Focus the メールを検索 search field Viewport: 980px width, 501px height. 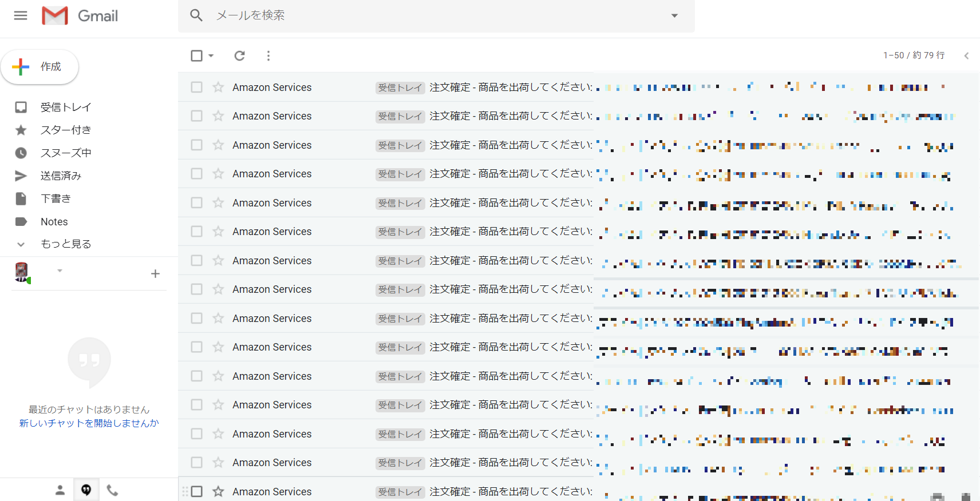coord(435,15)
